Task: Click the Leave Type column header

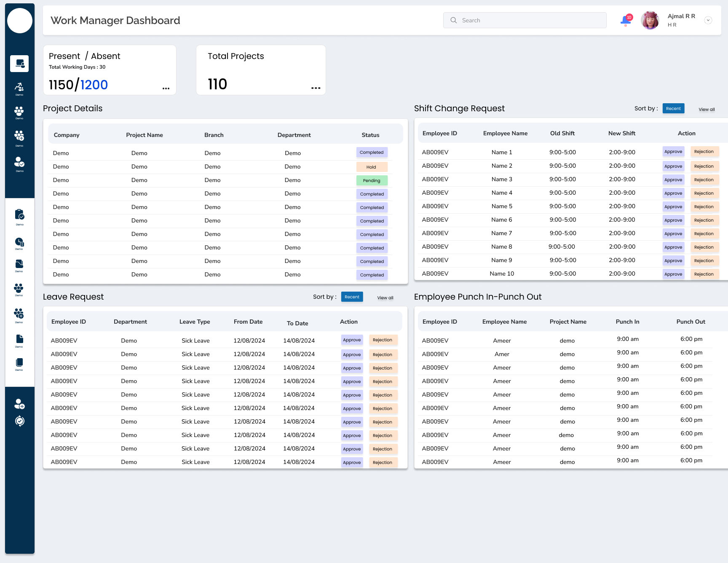Action: [x=195, y=322]
